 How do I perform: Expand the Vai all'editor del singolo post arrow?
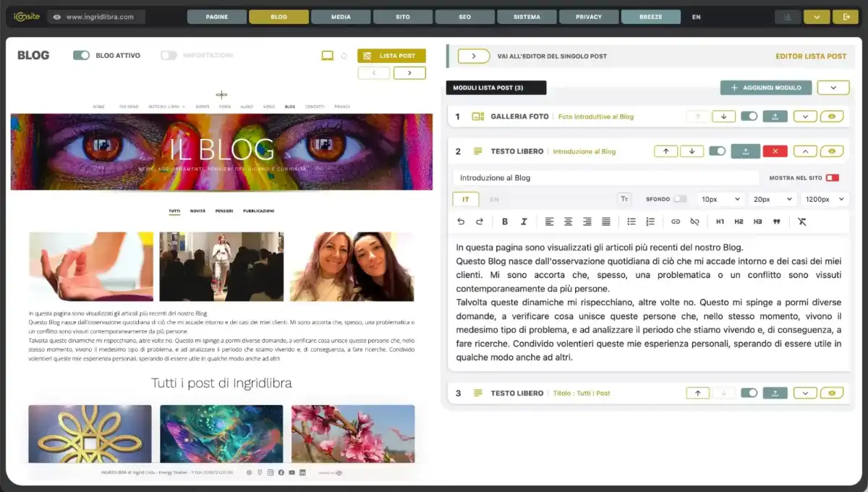(474, 56)
